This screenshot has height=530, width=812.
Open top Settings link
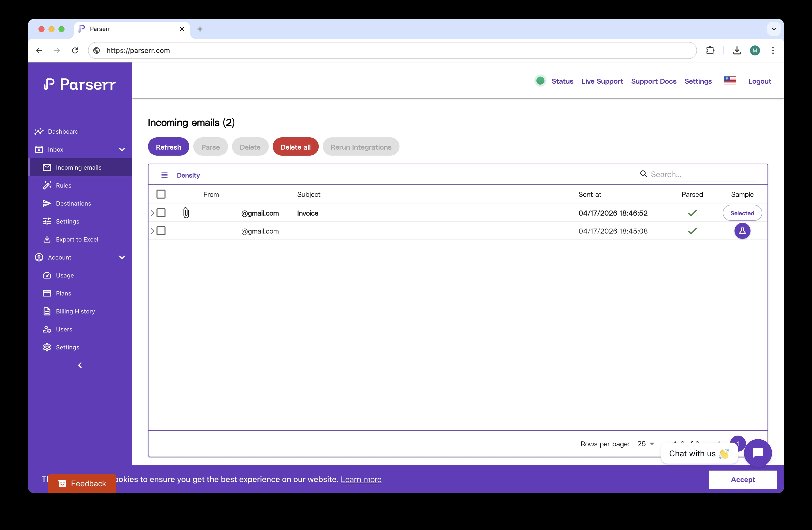[x=698, y=81]
